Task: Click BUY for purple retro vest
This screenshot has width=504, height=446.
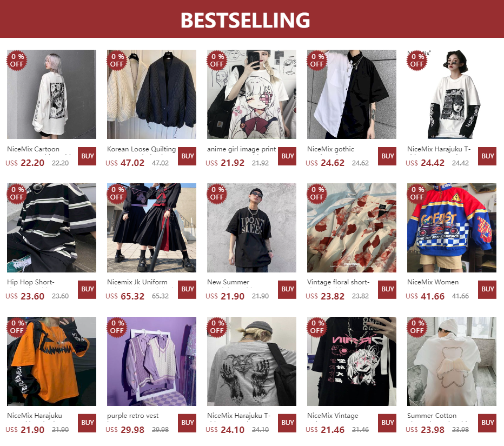Action: coord(187,423)
